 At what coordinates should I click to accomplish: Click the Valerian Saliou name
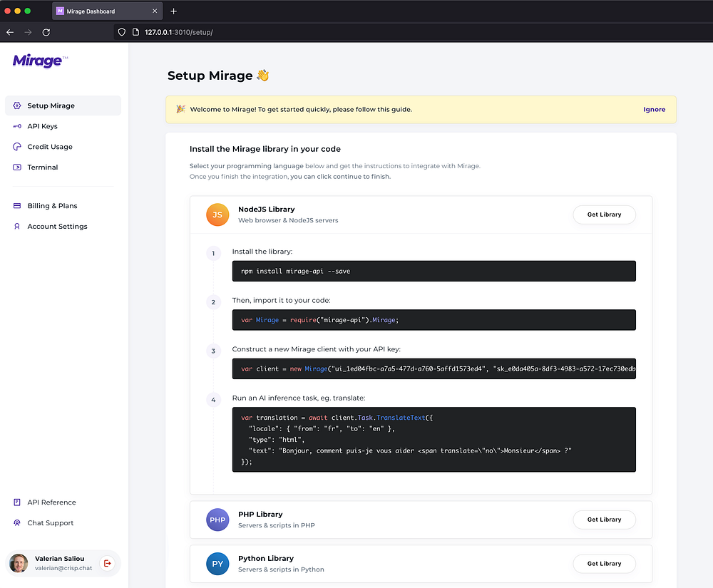60,559
